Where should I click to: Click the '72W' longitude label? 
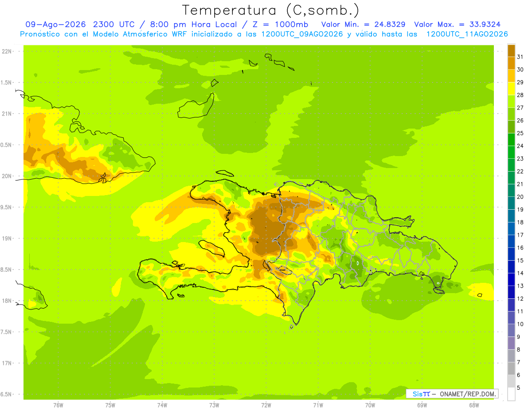[x=266, y=405]
